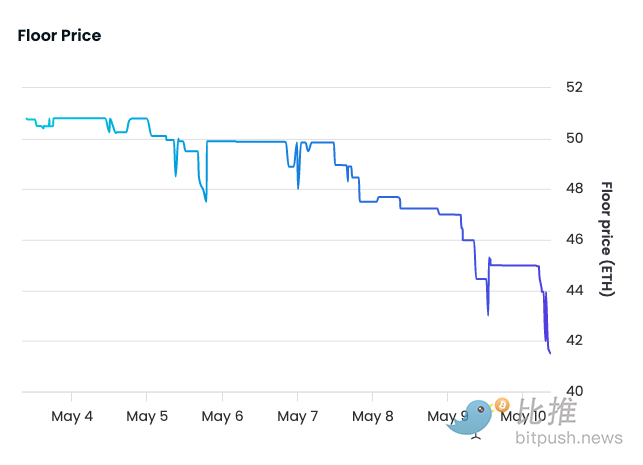
Task: Click the 52 y-axis value label
Action: click(574, 87)
